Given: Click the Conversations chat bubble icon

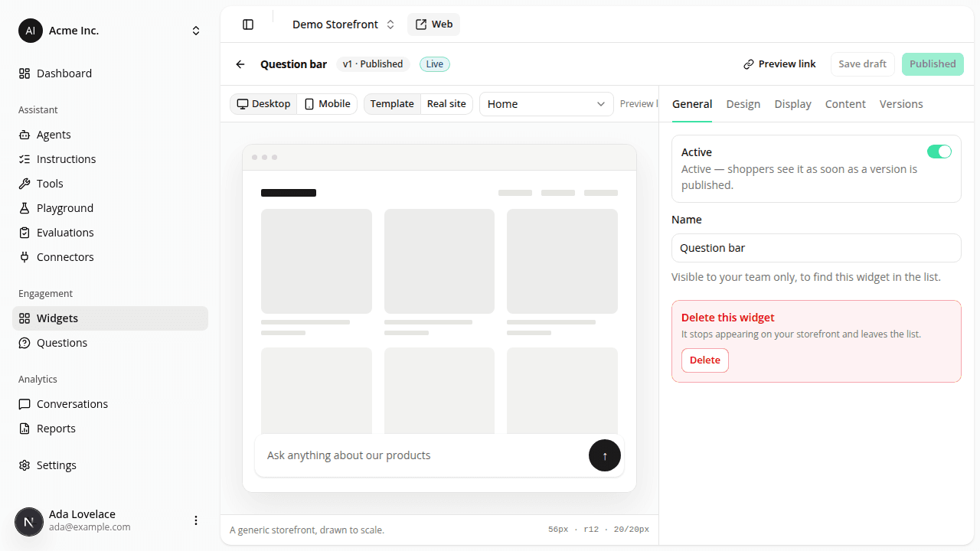Looking at the screenshot, I should pyautogui.click(x=24, y=404).
